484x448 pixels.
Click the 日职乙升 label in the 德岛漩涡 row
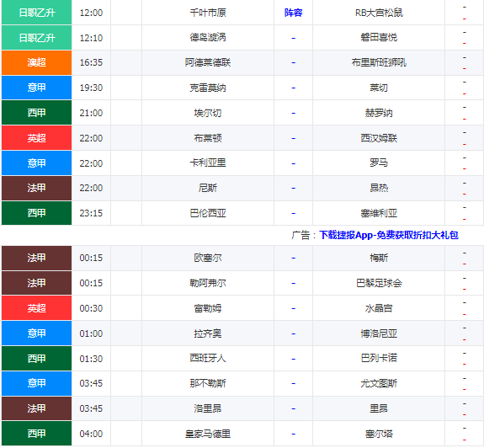coord(36,38)
